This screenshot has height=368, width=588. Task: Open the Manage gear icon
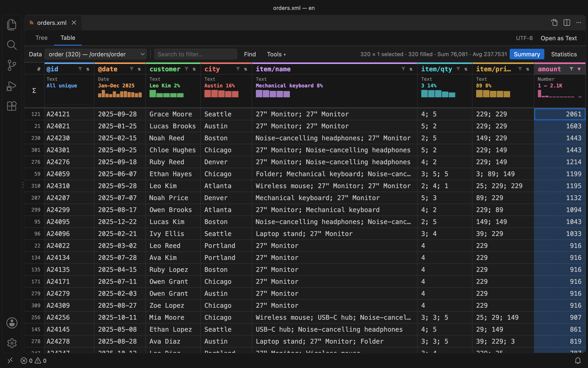point(12,343)
